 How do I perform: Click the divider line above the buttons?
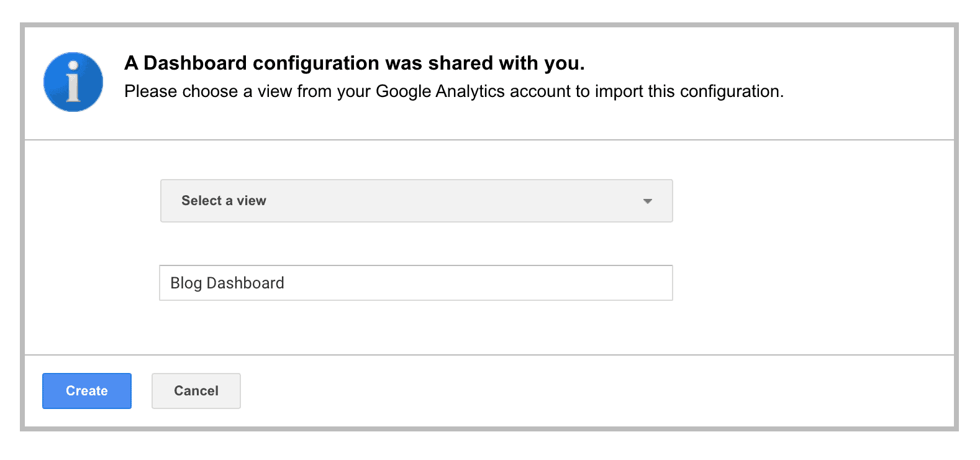[490, 354]
